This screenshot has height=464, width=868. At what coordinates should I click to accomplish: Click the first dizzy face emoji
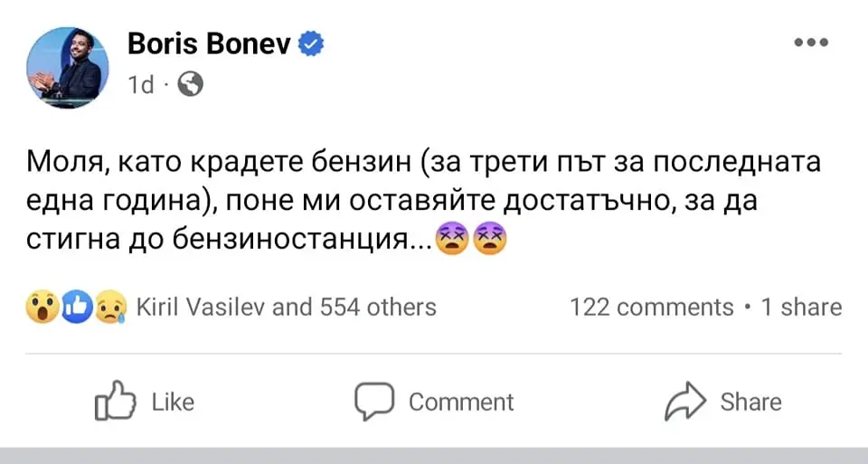pos(451,241)
